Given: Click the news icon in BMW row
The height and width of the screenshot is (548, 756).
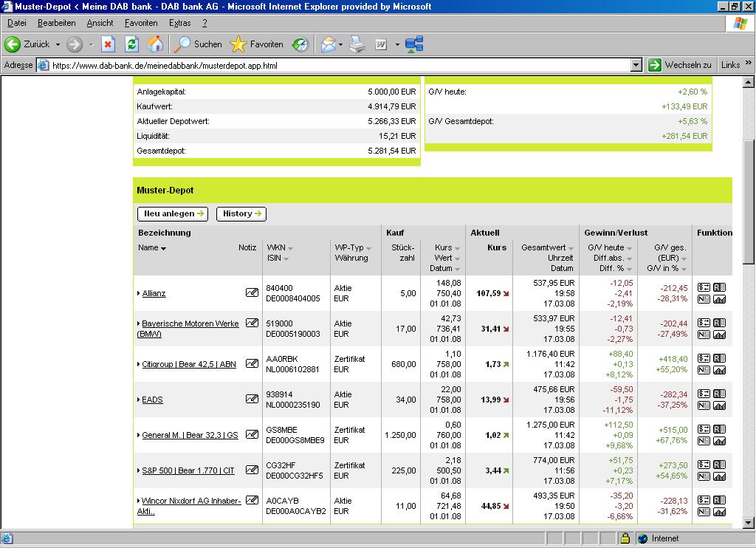Looking at the screenshot, I should click(x=704, y=335).
